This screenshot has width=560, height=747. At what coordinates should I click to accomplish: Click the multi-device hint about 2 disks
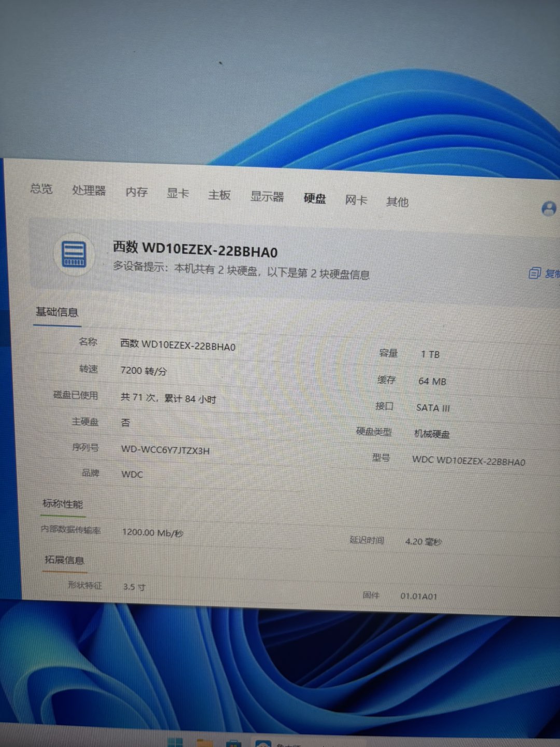[241, 270]
